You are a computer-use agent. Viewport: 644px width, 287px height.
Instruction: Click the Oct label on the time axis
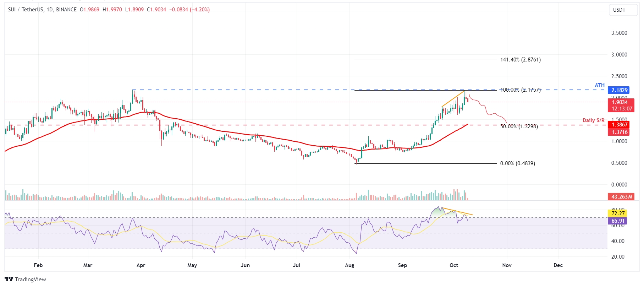coord(454,265)
